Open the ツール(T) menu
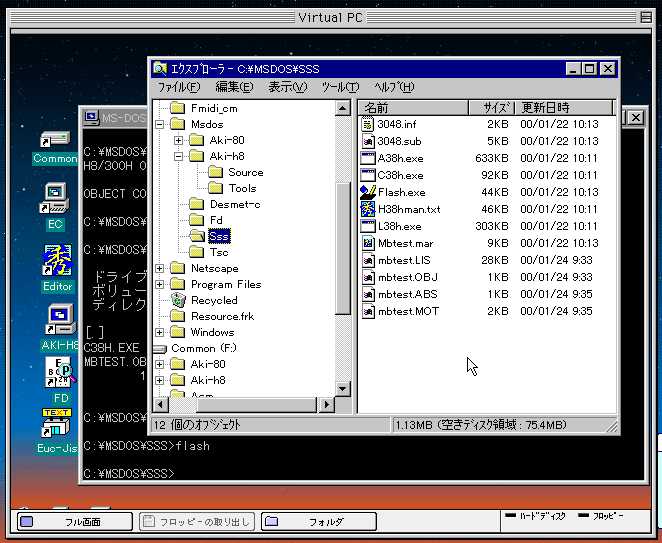The height and width of the screenshot is (543, 662). (340, 87)
